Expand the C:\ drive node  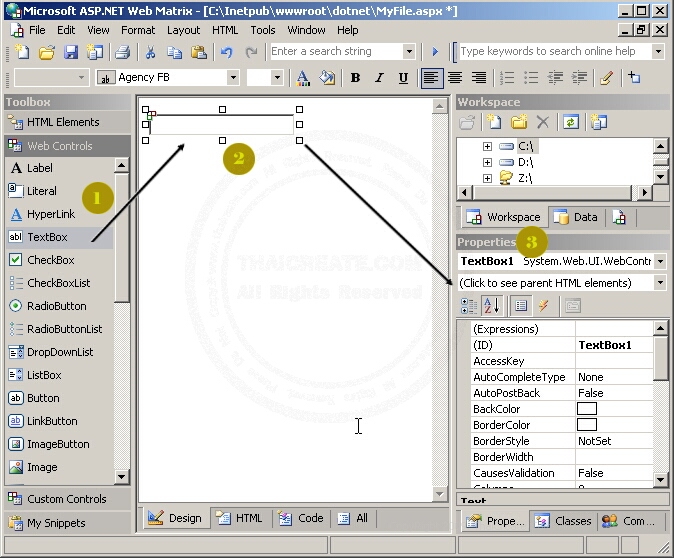coord(487,146)
